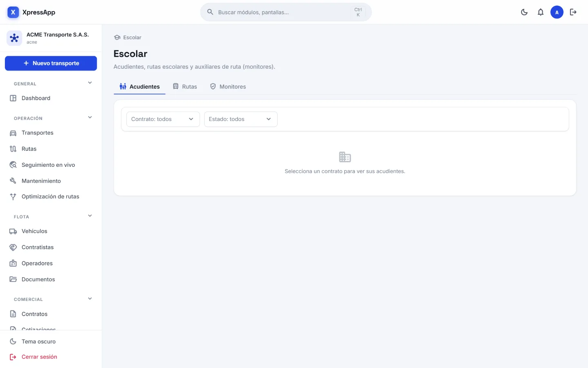The width and height of the screenshot is (588, 368).
Task: Switch to the Rutas tab
Action: click(185, 86)
